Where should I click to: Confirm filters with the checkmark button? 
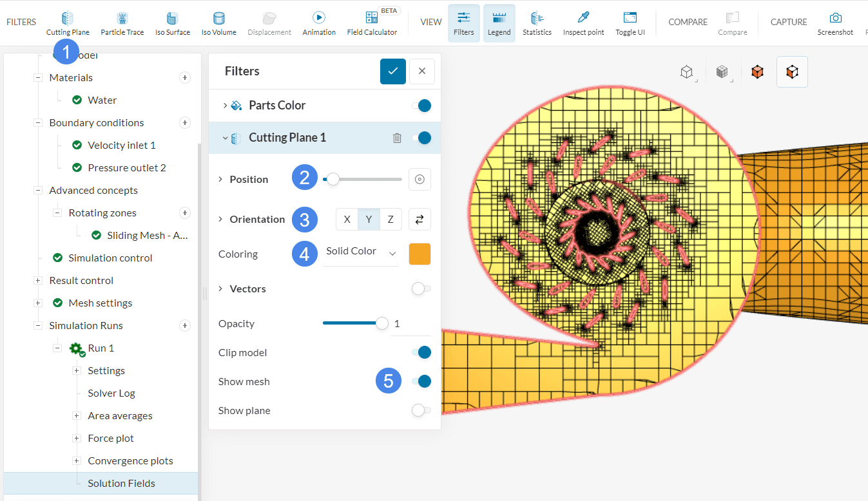pyautogui.click(x=392, y=71)
